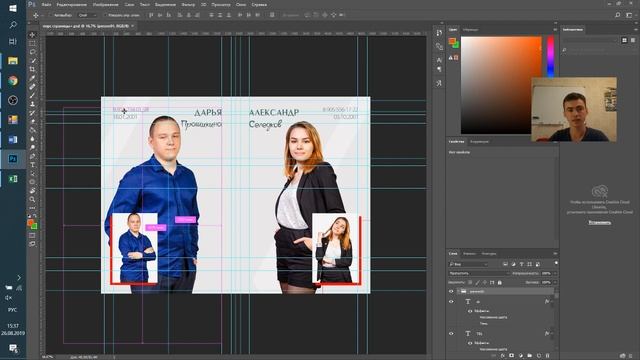Hide effects of the top text layer
The height and width of the screenshot is (360, 640).
(x=470, y=311)
